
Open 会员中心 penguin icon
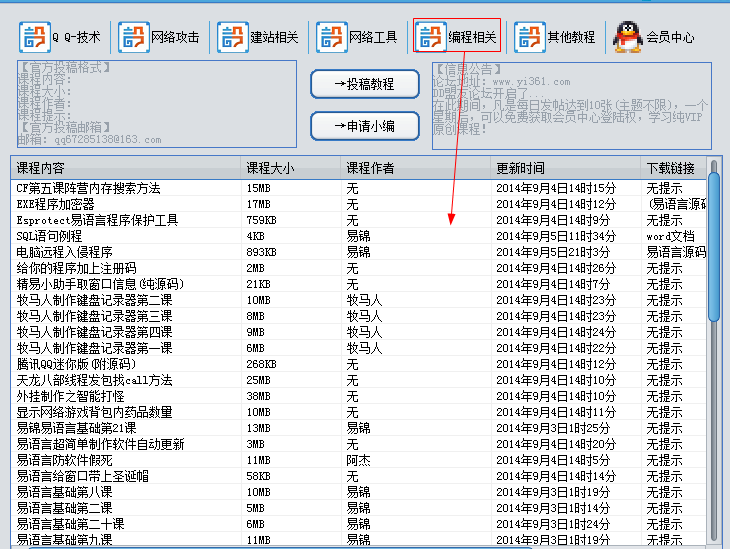point(628,37)
